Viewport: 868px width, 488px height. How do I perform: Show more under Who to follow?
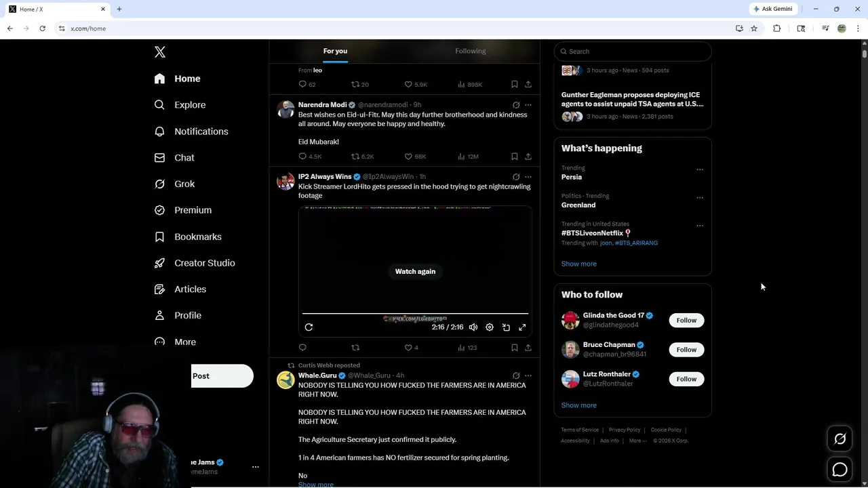click(579, 405)
